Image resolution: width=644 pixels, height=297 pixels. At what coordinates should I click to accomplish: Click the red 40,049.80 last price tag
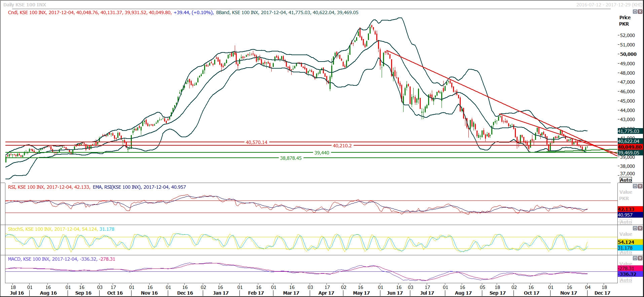(x=630, y=147)
